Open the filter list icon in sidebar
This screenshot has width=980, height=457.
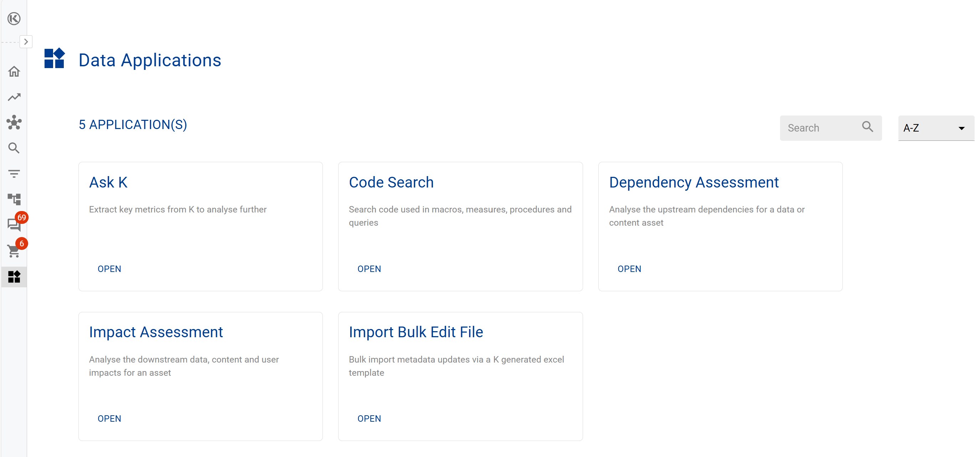point(14,174)
